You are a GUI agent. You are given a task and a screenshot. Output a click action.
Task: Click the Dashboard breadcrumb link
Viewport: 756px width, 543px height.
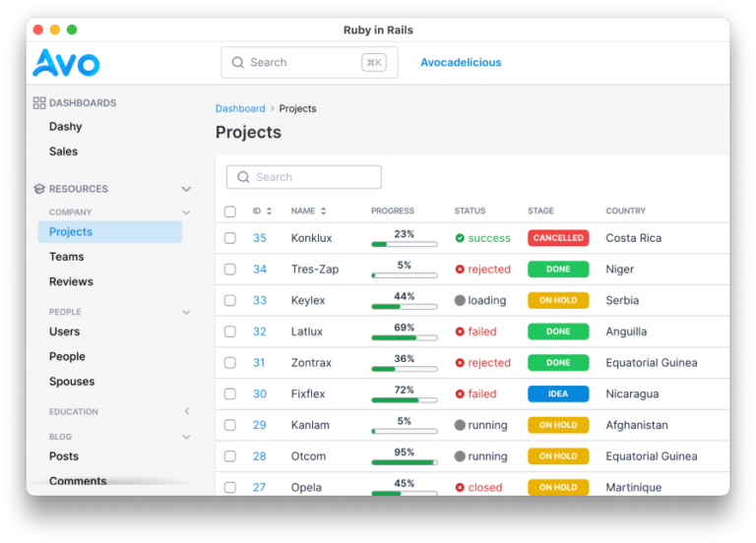coord(240,109)
